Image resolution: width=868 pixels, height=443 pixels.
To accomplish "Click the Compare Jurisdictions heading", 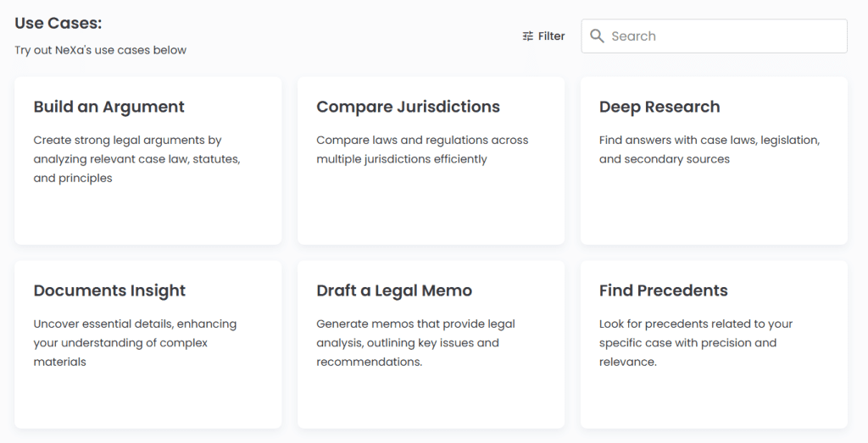I will point(408,107).
